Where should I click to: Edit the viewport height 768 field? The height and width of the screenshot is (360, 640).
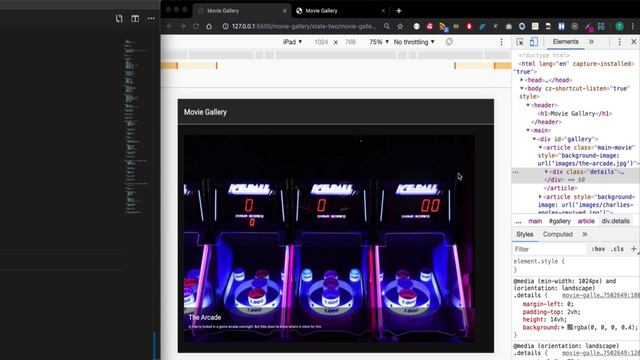[x=350, y=42]
